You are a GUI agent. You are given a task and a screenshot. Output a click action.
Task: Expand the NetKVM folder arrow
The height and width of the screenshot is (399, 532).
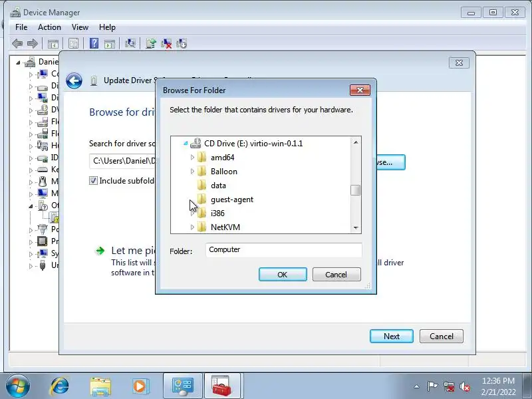click(x=192, y=227)
